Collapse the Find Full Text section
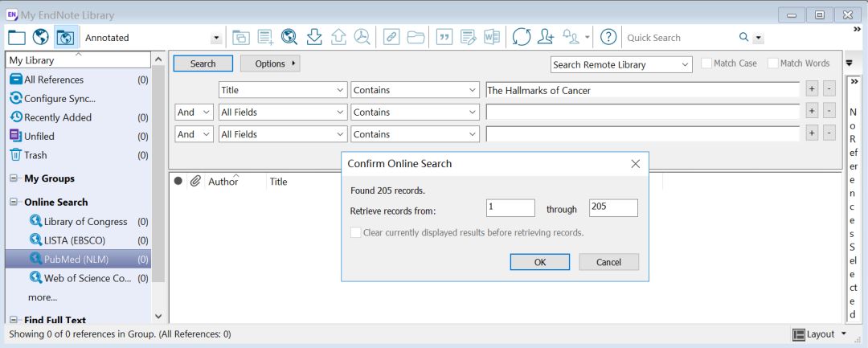 point(13,320)
